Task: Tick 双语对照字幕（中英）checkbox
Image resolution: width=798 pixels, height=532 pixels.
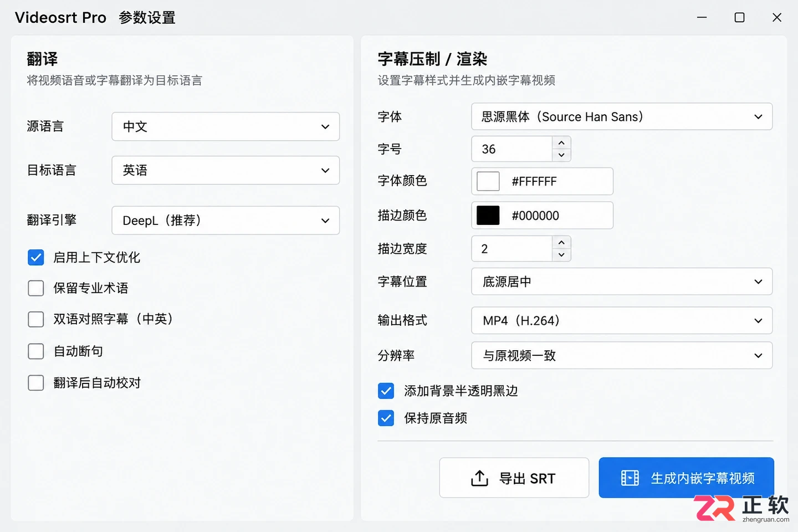Action: [36, 319]
